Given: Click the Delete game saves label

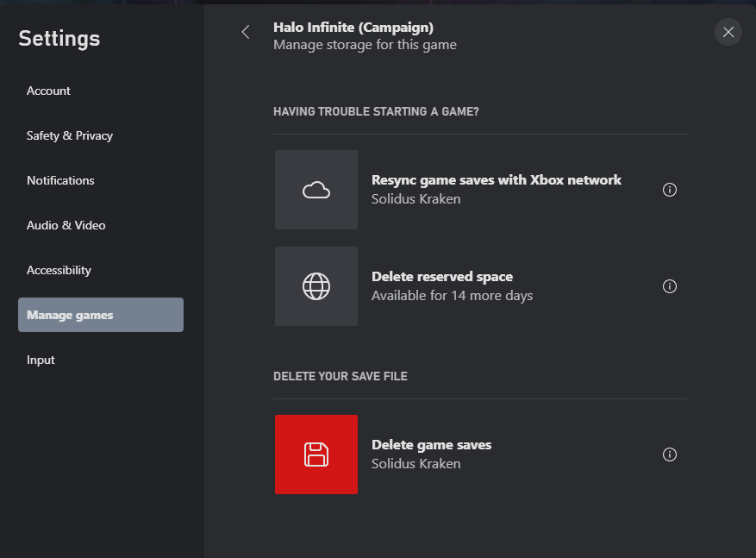Looking at the screenshot, I should click(x=432, y=445).
